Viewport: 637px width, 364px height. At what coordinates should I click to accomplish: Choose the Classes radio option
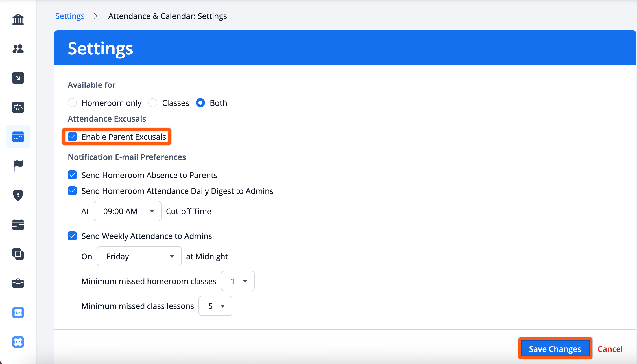pos(153,103)
